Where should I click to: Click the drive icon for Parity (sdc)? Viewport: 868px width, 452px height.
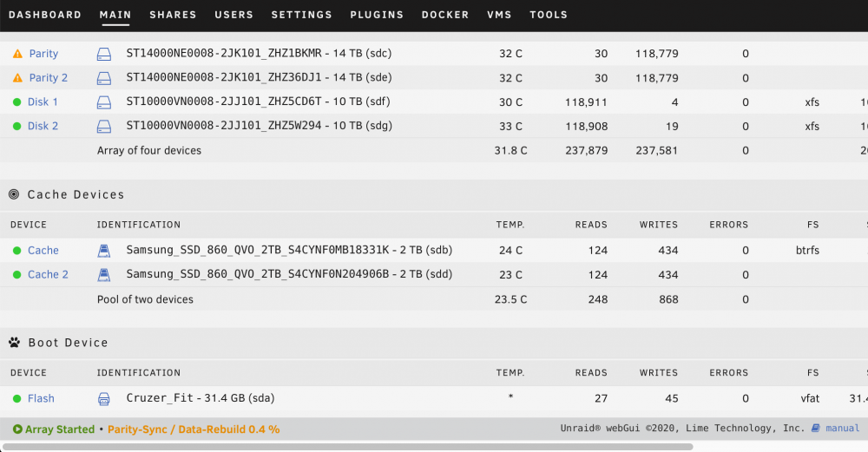(104, 54)
